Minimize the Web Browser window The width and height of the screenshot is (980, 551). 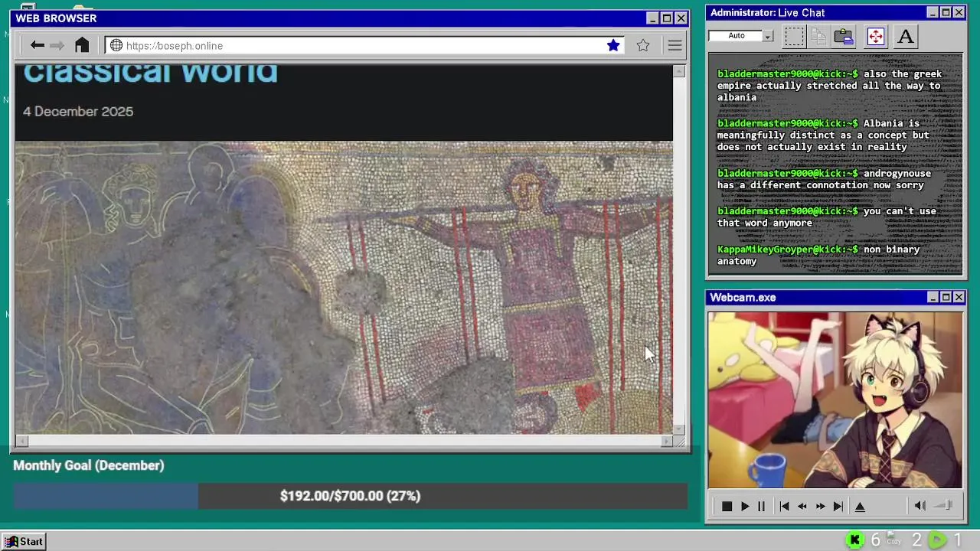tap(652, 18)
